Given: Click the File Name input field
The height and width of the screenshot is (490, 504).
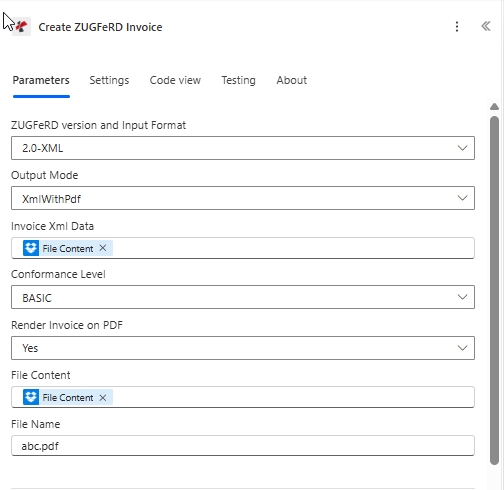Looking at the screenshot, I should coord(243,446).
